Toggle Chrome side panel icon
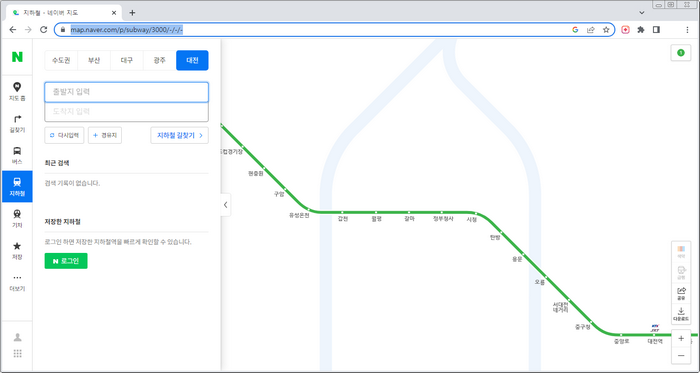Screen dimensions: 700x373 click(656, 30)
